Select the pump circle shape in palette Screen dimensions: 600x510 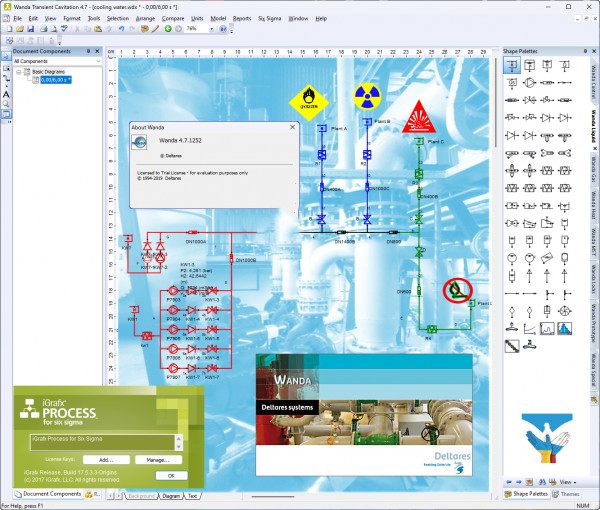point(530,82)
